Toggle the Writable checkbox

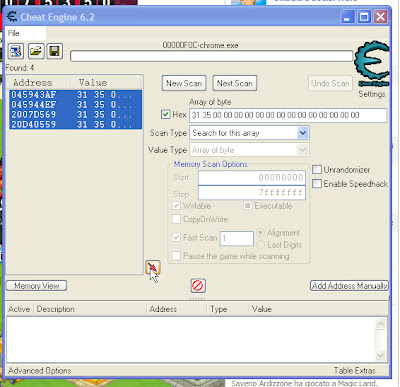tap(176, 206)
